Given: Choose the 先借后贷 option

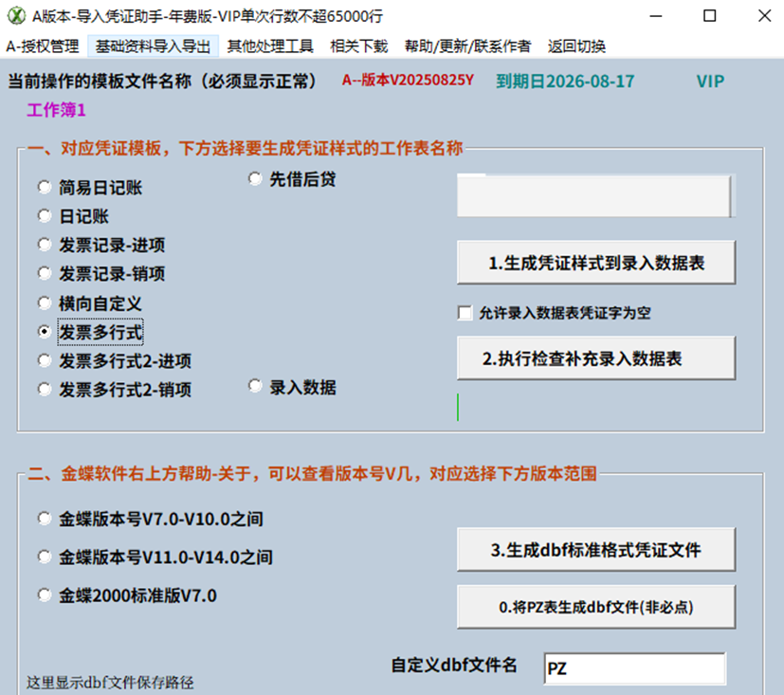Looking at the screenshot, I should coord(254,178).
